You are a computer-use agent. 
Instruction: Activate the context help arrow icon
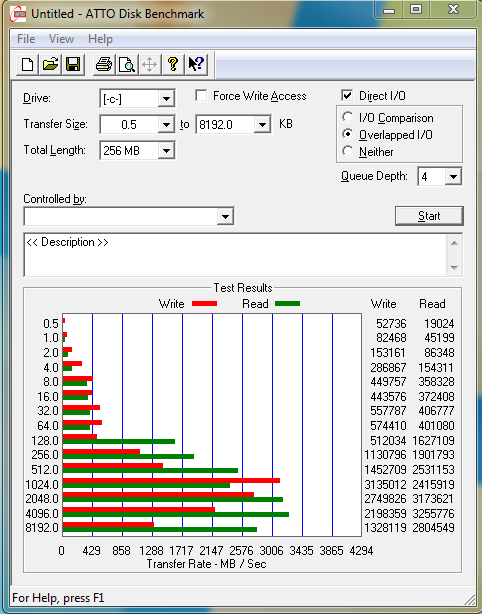pyautogui.click(x=196, y=64)
